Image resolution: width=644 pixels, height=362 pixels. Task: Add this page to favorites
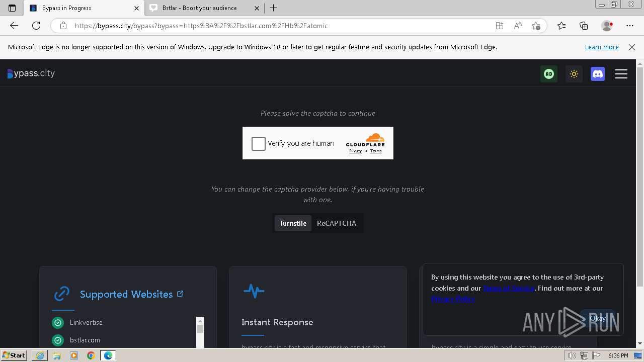536,26
